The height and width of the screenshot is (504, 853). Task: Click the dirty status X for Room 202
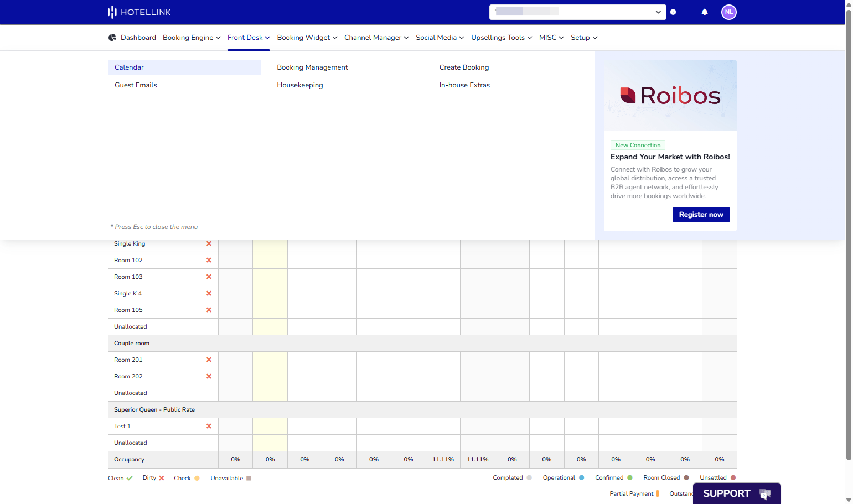[209, 376]
